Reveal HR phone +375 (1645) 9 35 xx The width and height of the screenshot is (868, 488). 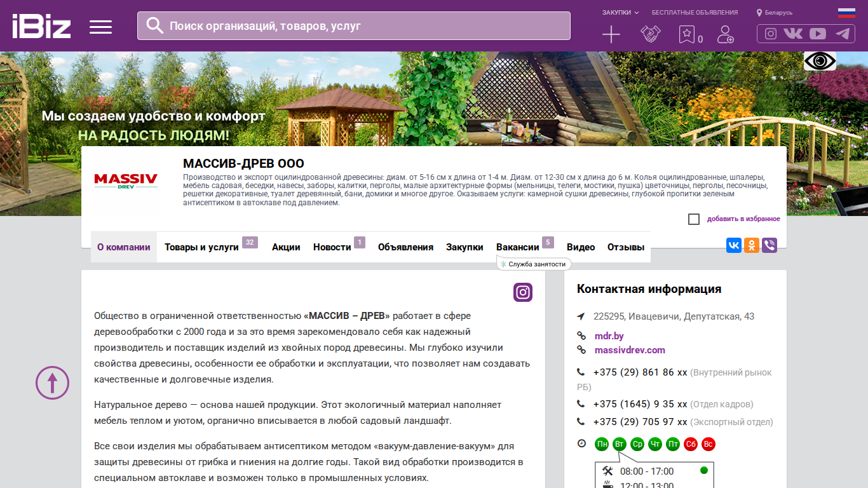pos(640,404)
